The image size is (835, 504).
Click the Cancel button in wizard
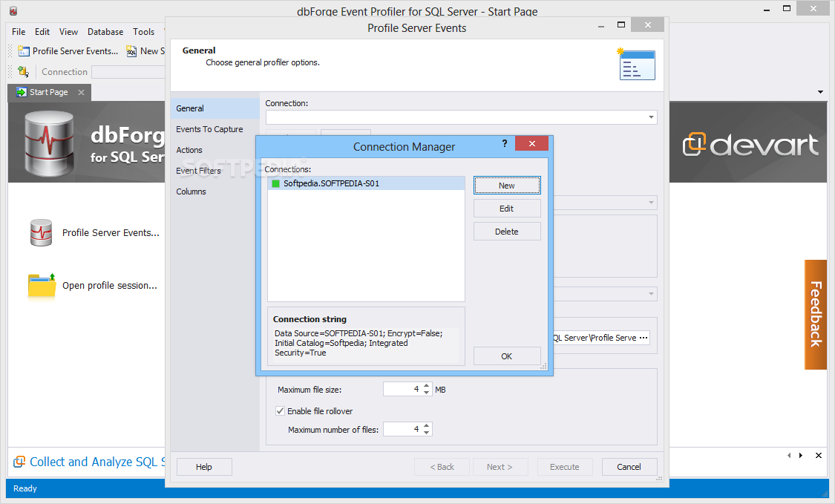(x=629, y=467)
